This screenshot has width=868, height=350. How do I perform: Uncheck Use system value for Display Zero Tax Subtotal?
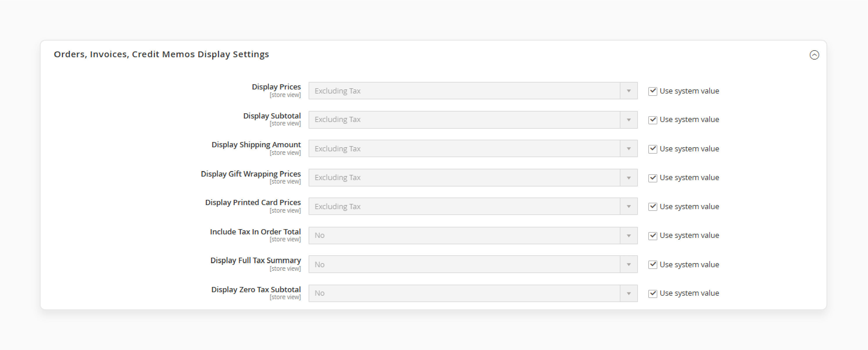(x=653, y=293)
